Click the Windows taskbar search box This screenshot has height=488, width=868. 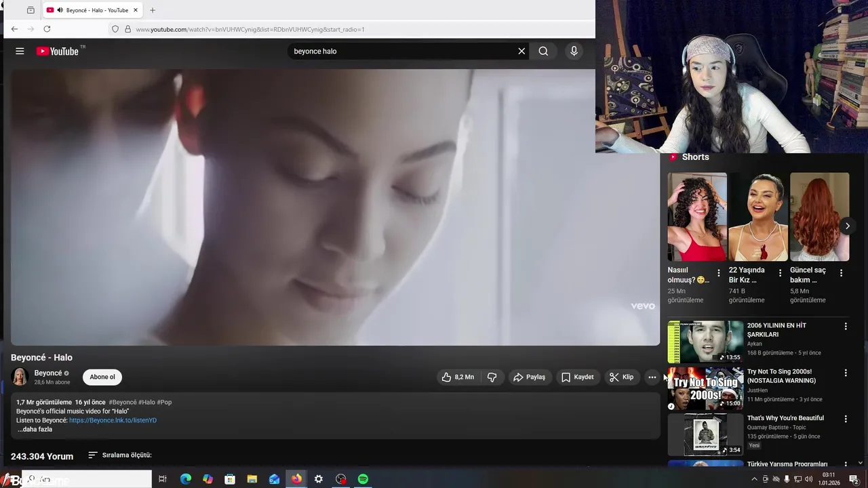click(x=87, y=479)
